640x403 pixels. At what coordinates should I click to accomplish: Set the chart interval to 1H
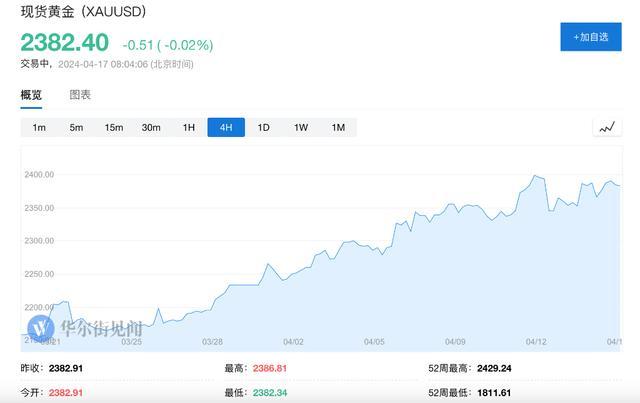coord(188,127)
